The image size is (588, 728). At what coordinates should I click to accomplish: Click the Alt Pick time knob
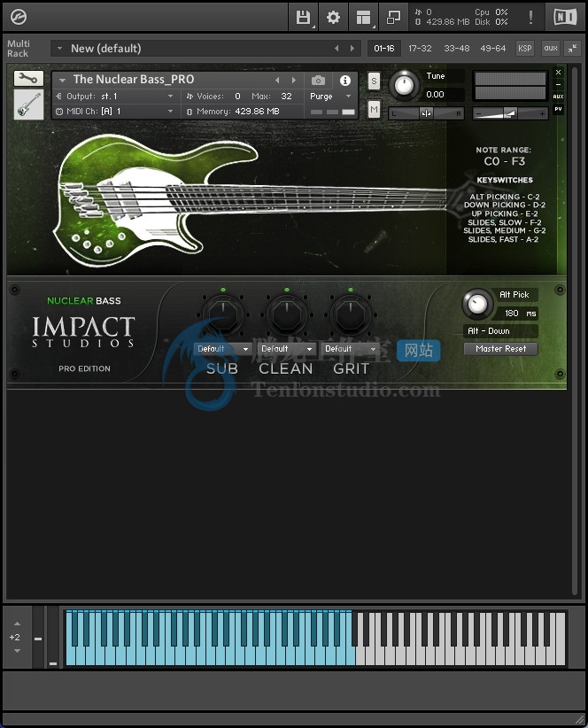[476, 304]
